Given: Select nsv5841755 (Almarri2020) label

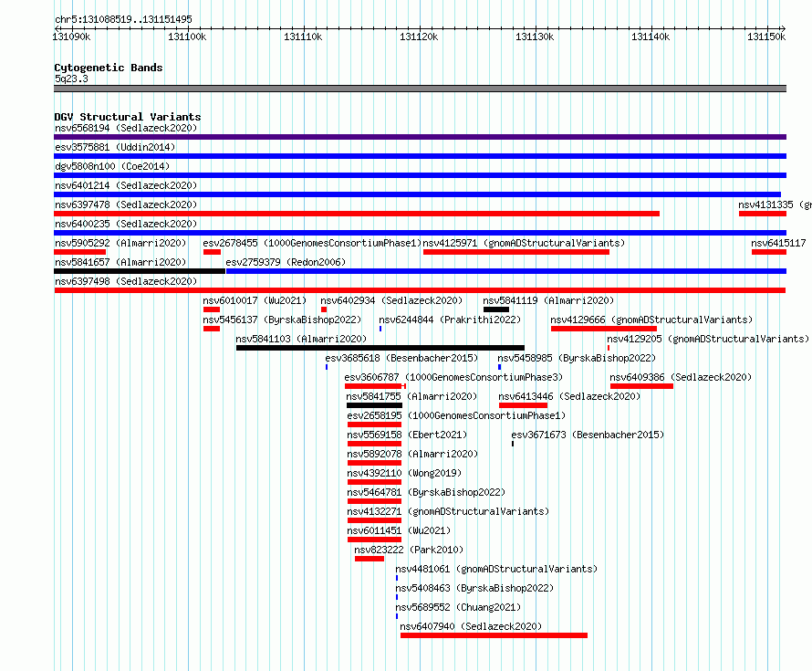Looking at the screenshot, I should pos(412,396).
